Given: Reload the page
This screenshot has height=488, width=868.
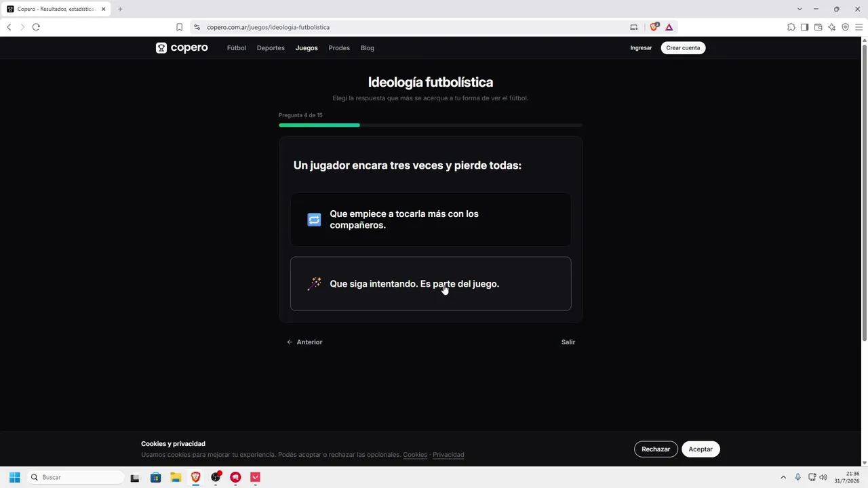Looking at the screenshot, I should [x=36, y=27].
